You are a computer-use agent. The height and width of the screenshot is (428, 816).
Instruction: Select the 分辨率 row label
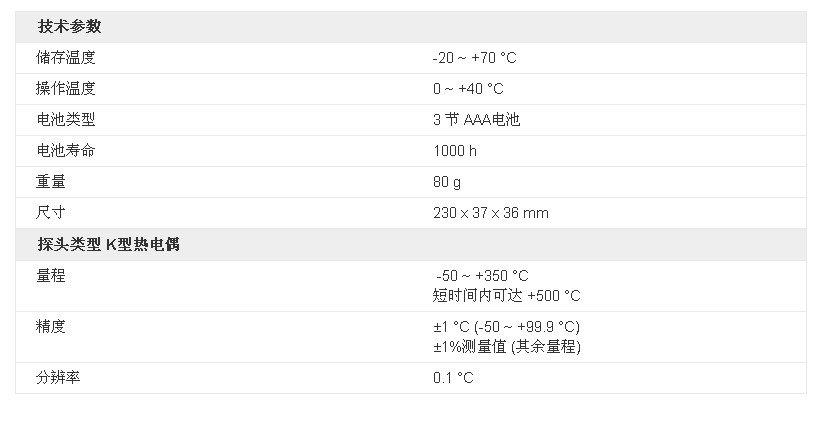(58, 377)
